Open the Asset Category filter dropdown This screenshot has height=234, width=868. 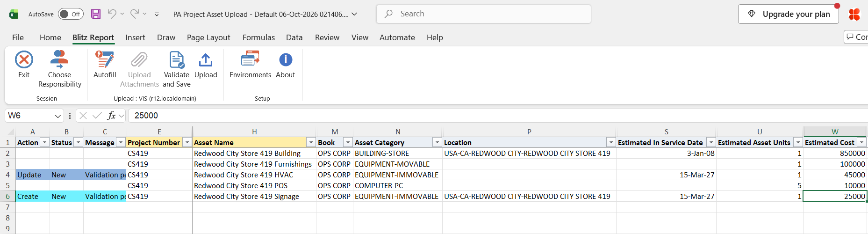[437, 142]
